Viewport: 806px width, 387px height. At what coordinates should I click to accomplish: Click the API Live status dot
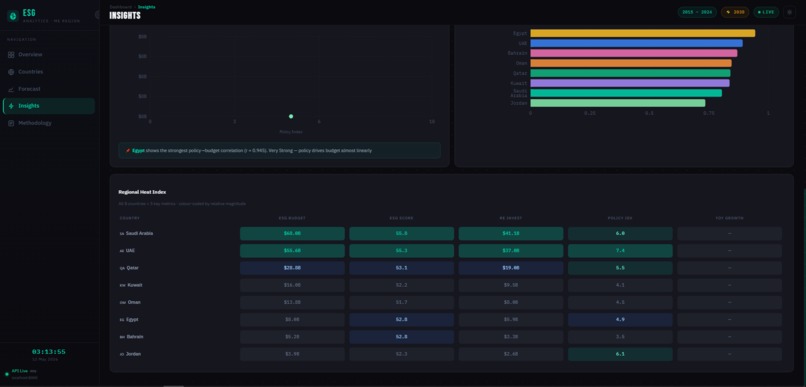[x=7, y=374]
